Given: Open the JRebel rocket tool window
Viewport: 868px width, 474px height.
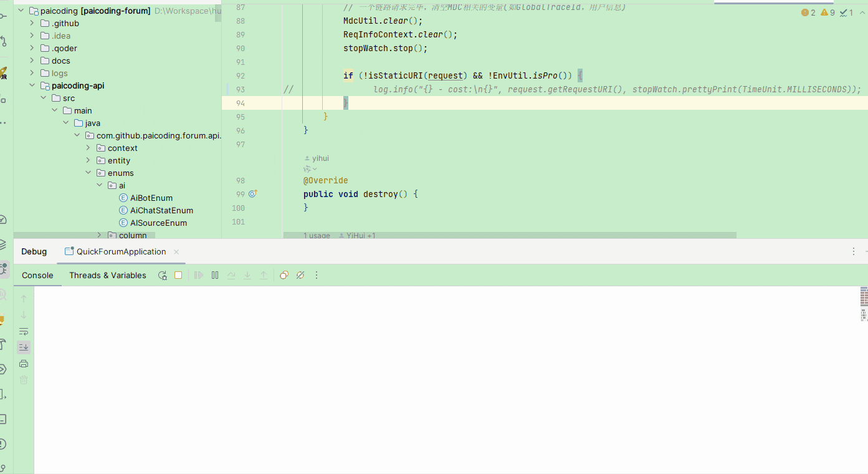Looking at the screenshot, I should tap(3, 73).
